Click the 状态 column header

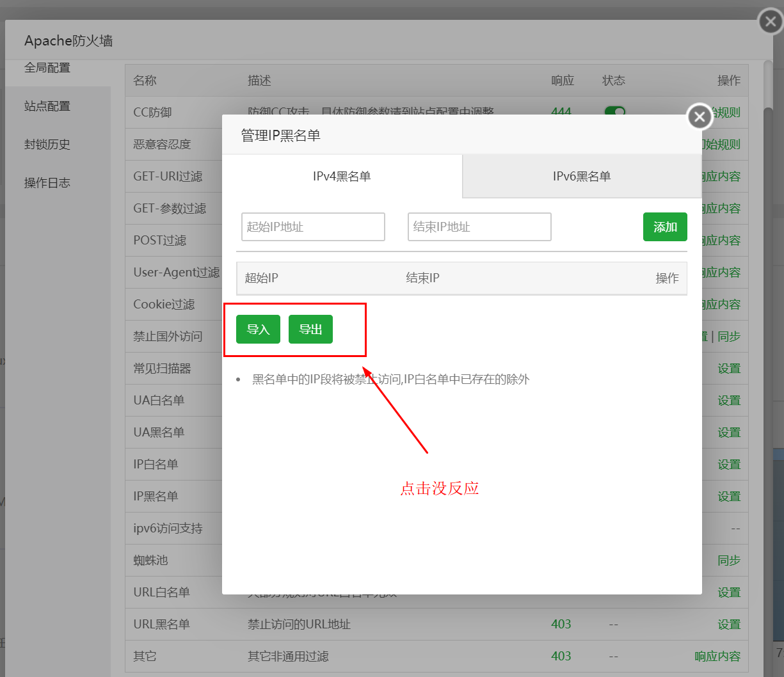click(614, 81)
